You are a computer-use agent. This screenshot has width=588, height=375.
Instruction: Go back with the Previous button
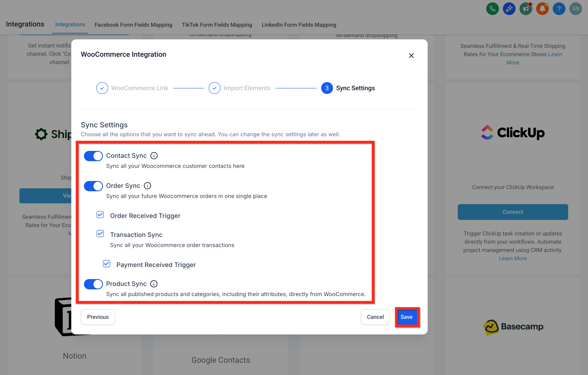98,317
